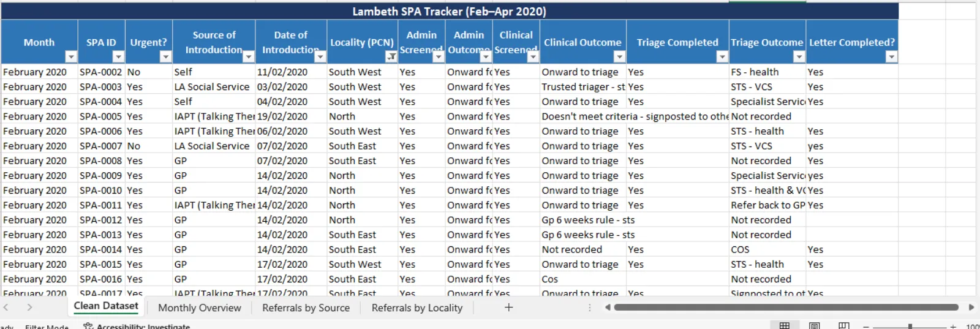980x329 pixels.
Task: Switch to the Clean Dataset sheet tab
Action: pyautogui.click(x=106, y=306)
